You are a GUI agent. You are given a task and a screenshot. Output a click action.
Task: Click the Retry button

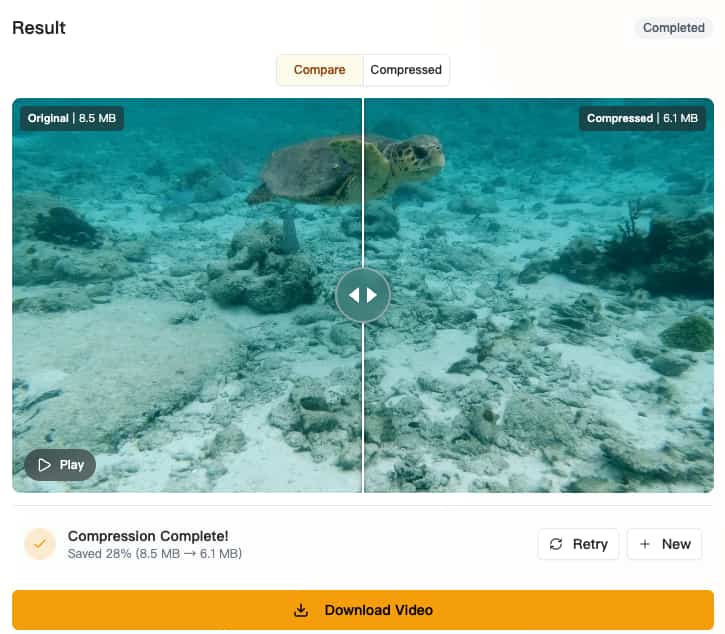coord(578,544)
